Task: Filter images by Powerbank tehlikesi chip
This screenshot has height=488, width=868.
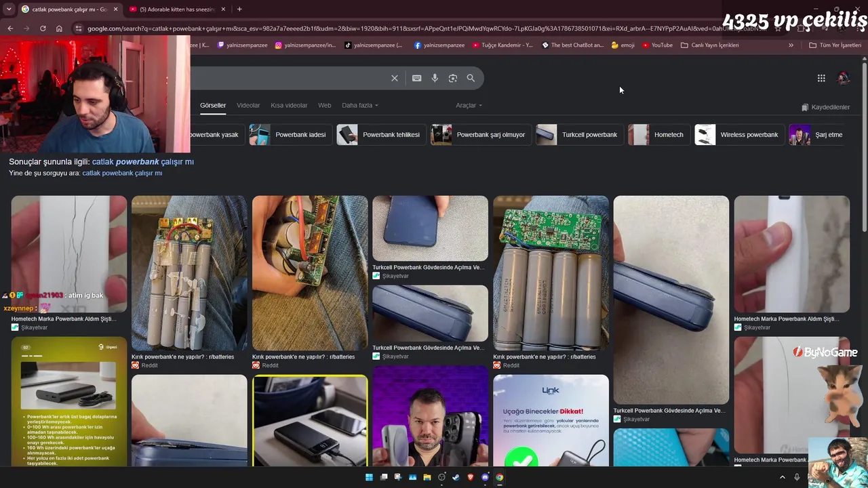Action: pos(381,134)
